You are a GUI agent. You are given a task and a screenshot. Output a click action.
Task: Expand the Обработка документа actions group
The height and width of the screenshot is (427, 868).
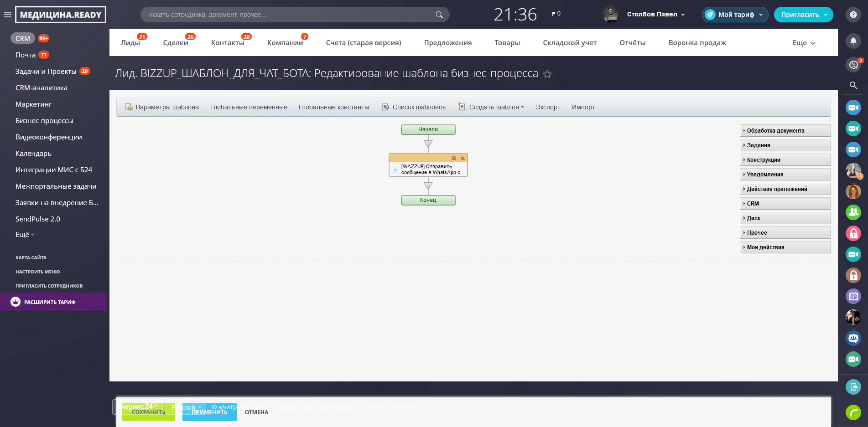coord(785,131)
